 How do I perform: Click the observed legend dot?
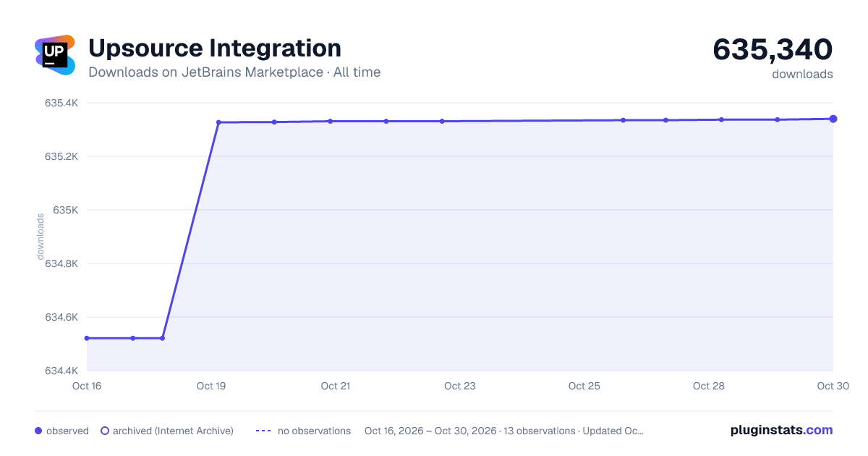click(x=38, y=431)
